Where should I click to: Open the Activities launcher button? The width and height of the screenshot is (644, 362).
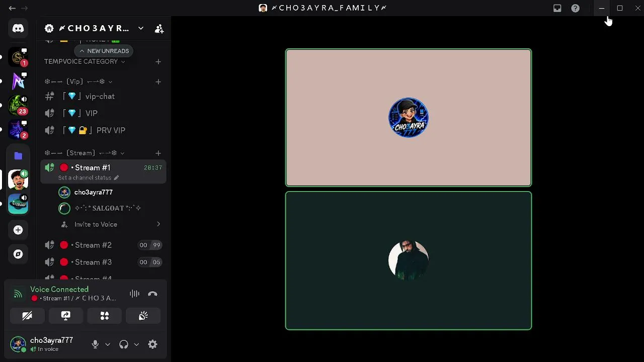(x=105, y=316)
